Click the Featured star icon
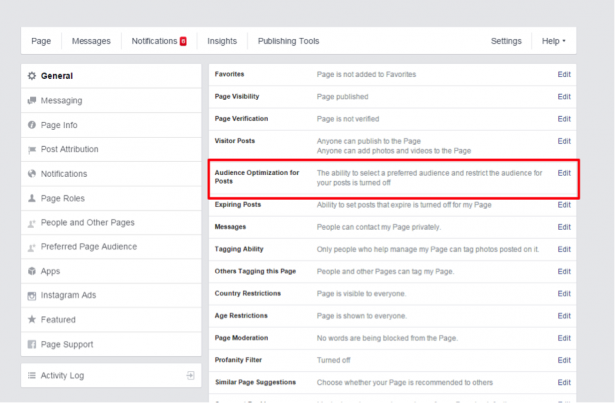Image resolution: width=615 pixels, height=403 pixels. pos(32,319)
